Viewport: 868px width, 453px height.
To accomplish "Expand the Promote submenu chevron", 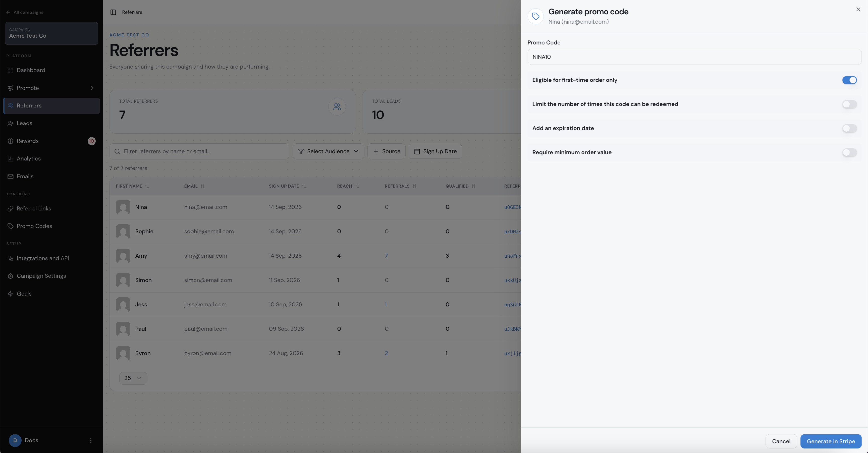I will tap(92, 88).
